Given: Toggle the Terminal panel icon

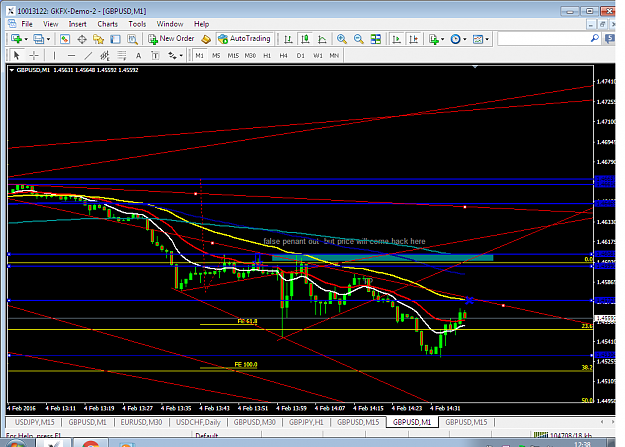Looking at the screenshot, I should click(115, 39).
